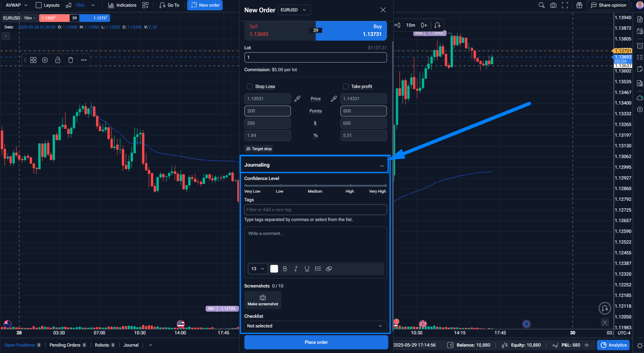Close the New Order panel
The height and width of the screenshot is (353, 644).
(383, 10)
